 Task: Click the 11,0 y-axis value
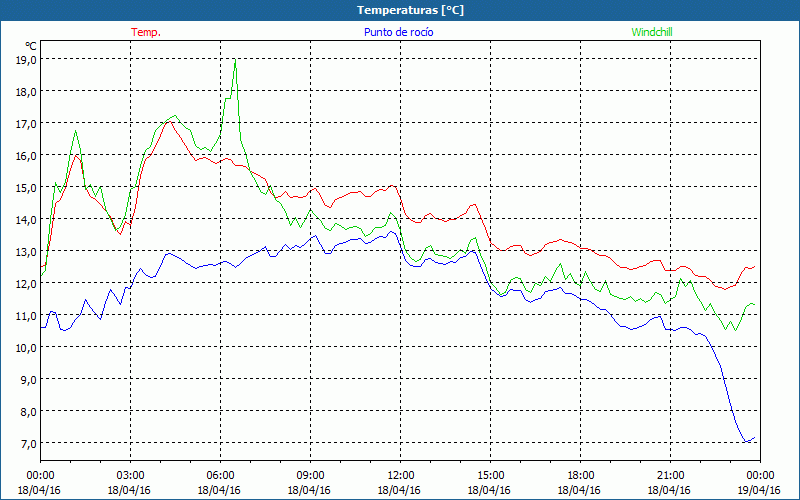point(27,316)
